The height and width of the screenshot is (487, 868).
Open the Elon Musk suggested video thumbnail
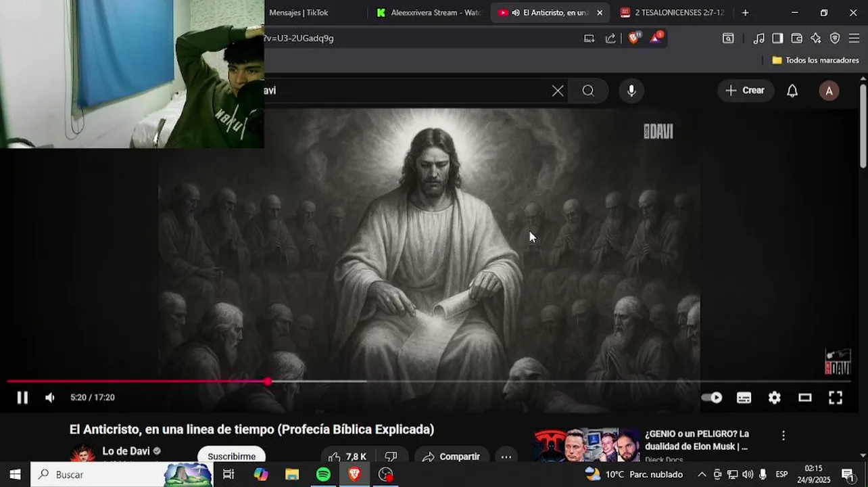[x=587, y=445]
